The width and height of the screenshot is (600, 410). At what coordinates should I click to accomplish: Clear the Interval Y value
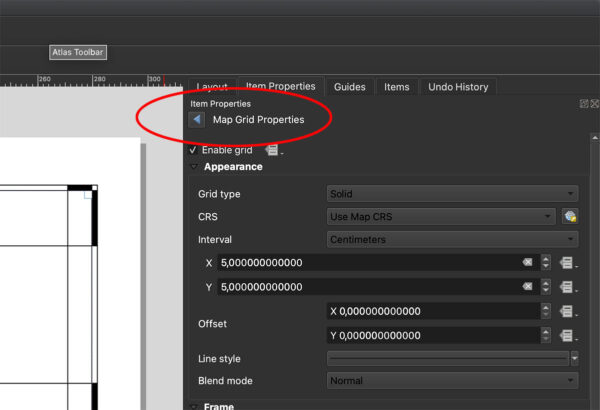528,286
